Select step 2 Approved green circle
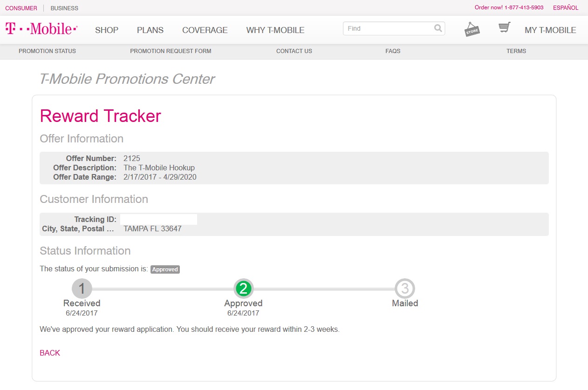The image size is (588, 390). [x=243, y=289]
